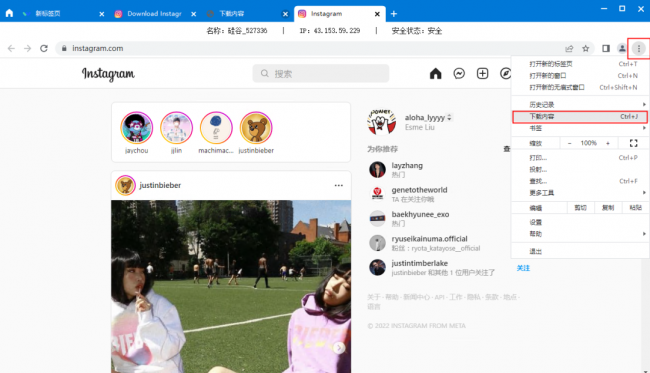View the justinbieber story
The width and height of the screenshot is (650, 373).
click(x=256, y=128)
